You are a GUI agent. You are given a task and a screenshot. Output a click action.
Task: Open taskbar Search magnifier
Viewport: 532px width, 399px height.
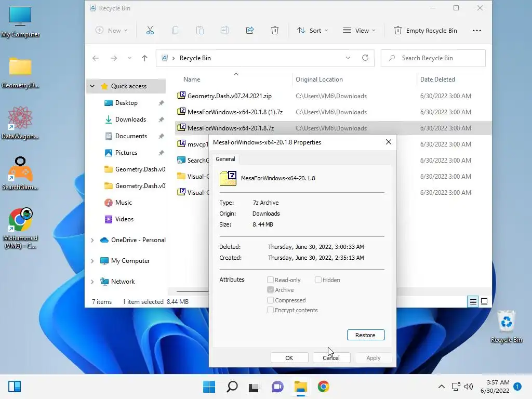coord(232,387)
